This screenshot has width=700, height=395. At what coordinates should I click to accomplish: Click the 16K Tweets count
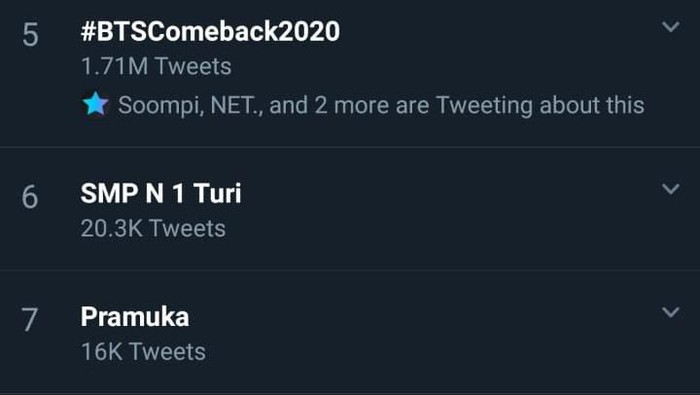[x=143, y=352]
